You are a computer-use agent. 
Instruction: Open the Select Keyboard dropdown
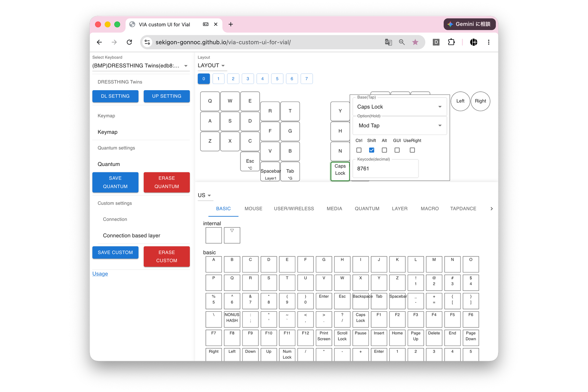pos(141,66)
